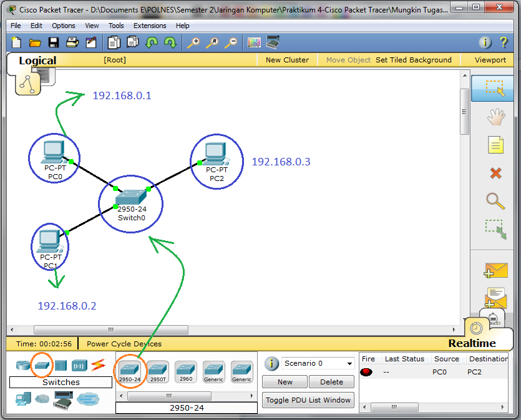This screenshot has width=521, height=420.
Task: Switch to the Realtime mode tab
Action: point(472,343)
